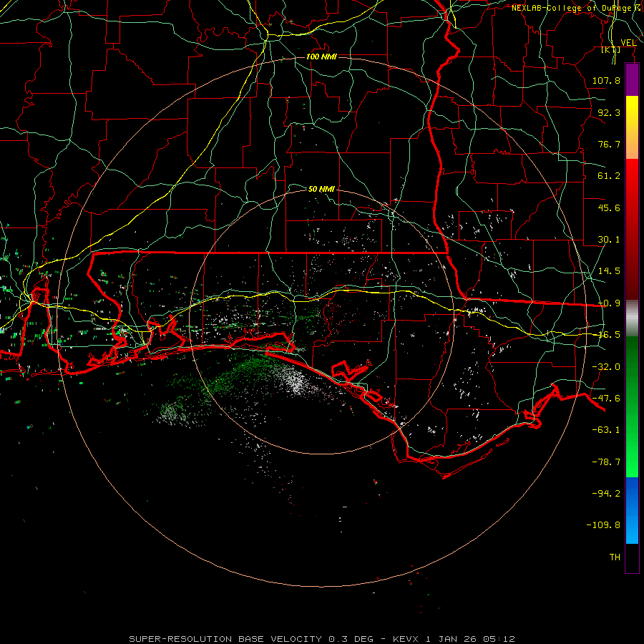Click the 14.5 legend value

click(609, 271)
